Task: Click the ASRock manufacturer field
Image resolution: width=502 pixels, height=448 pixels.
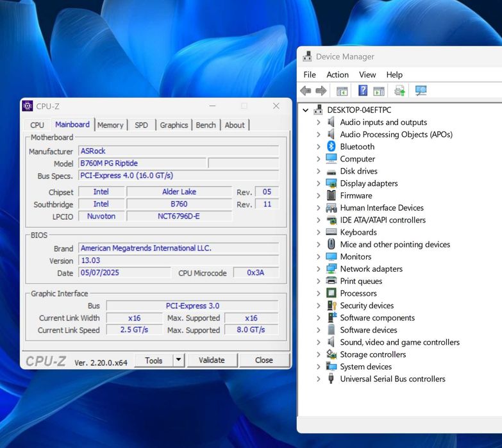Action: point(179,151)
